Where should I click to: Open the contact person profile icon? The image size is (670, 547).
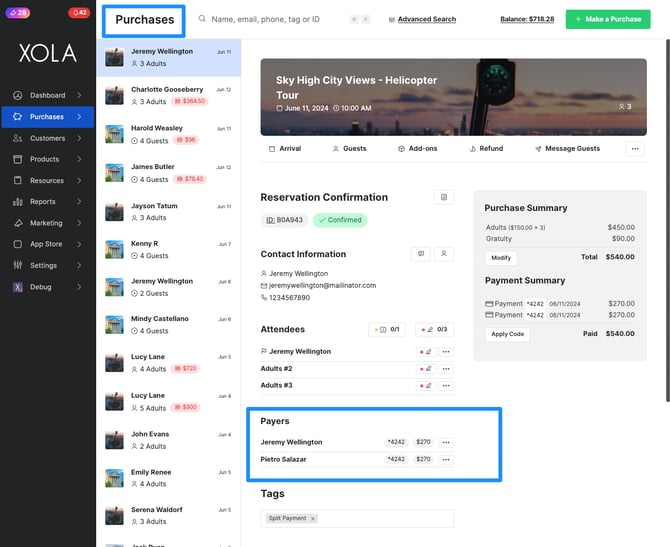[x=444, y=254]
